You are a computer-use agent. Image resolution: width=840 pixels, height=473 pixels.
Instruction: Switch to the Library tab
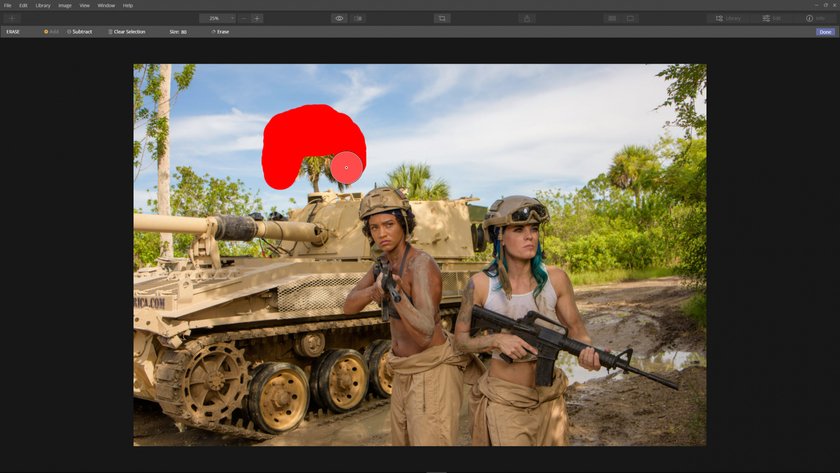pos(728,18)
